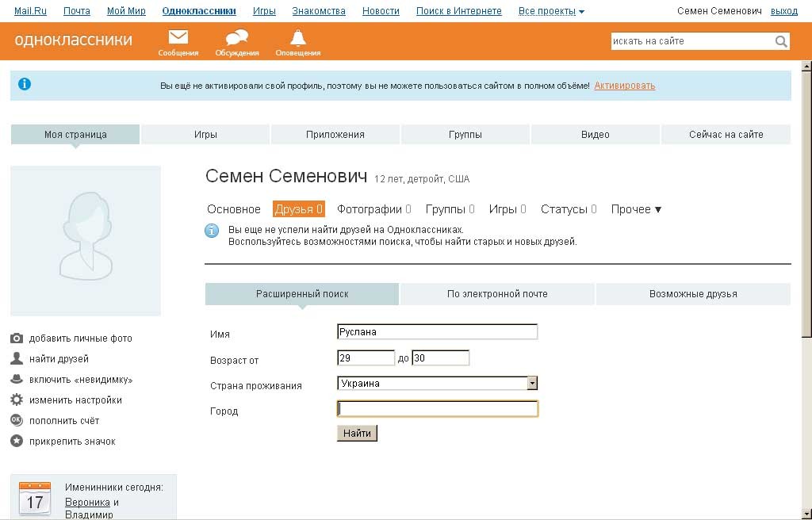Image resolution: width=812 pixels, height=520 pixels.
Task: Open the Оповещения bell icon
Action: coord(298,38)
